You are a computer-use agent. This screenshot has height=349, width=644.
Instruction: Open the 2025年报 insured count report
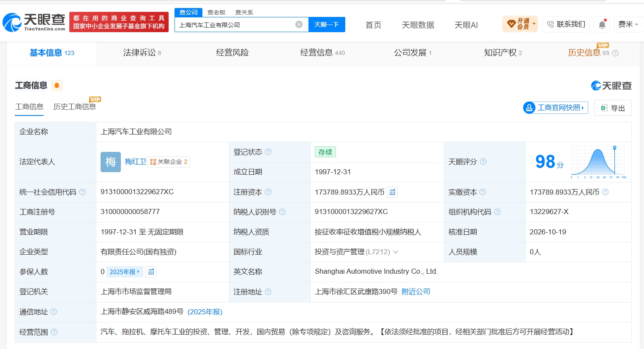point(125,272)
